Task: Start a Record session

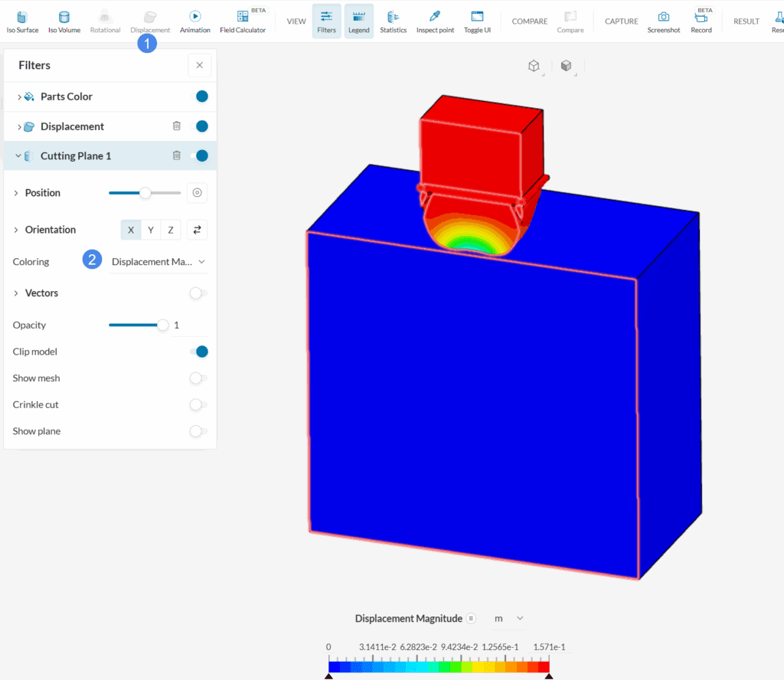Action: coord(701,19)
